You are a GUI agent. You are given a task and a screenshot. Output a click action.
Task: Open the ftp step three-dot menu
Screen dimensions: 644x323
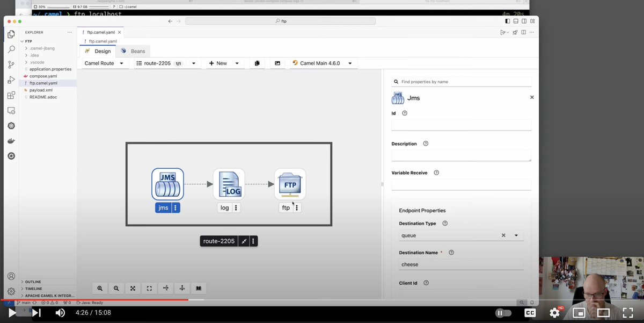tap(297, 207)
